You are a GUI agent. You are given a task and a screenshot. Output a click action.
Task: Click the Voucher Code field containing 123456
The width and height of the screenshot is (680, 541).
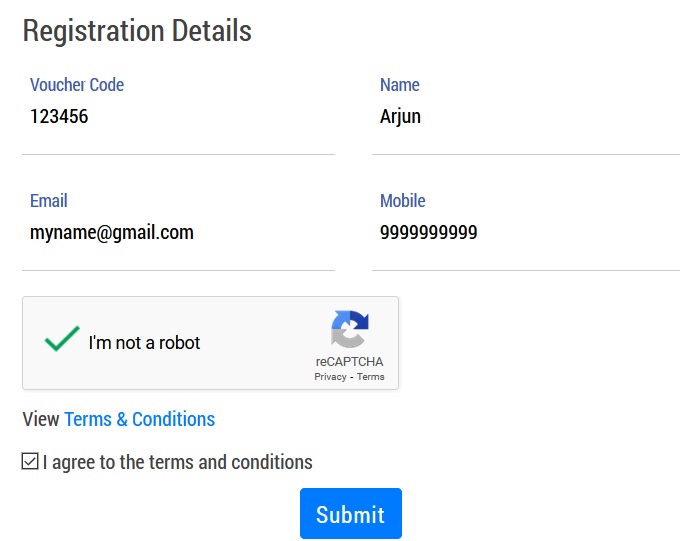pyautogui.click(x=178, y=117)
